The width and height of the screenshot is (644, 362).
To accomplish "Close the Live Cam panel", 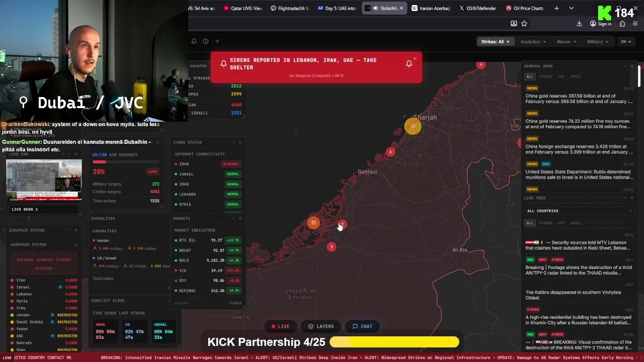I will point(76,154).
